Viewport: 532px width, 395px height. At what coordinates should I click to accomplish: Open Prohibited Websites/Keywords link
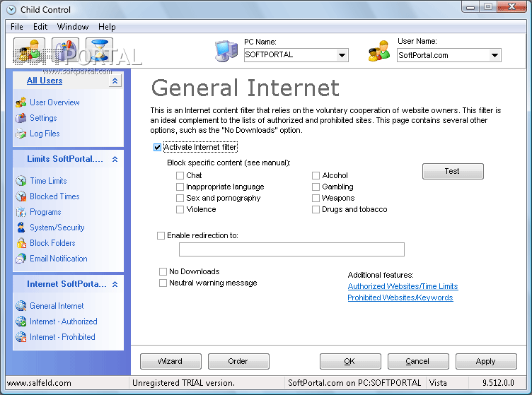click(400, 297)
